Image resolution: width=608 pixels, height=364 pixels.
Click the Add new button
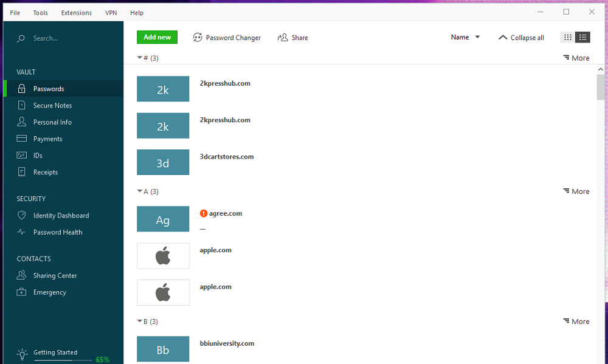coord(157,37)
